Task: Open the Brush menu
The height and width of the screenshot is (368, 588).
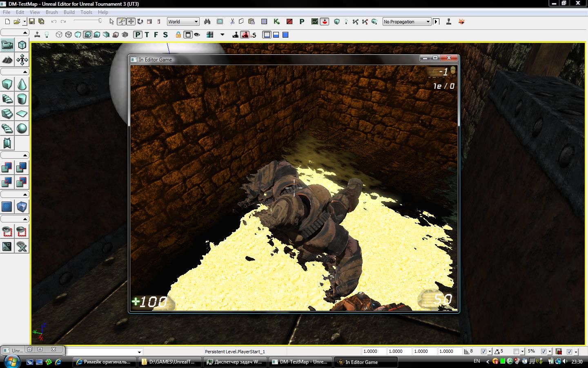Action: [x=51, y=12]
